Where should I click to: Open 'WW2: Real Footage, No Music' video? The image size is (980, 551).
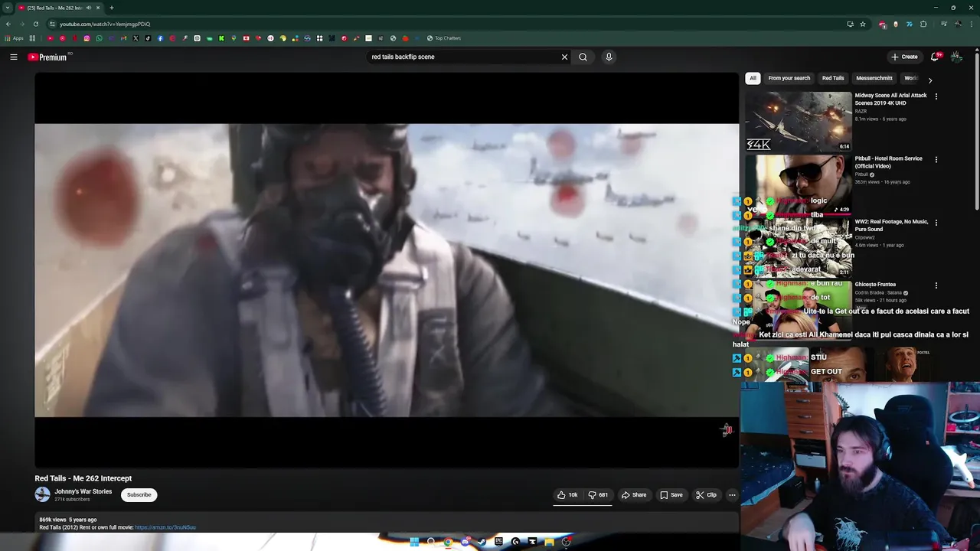[892, 225]
